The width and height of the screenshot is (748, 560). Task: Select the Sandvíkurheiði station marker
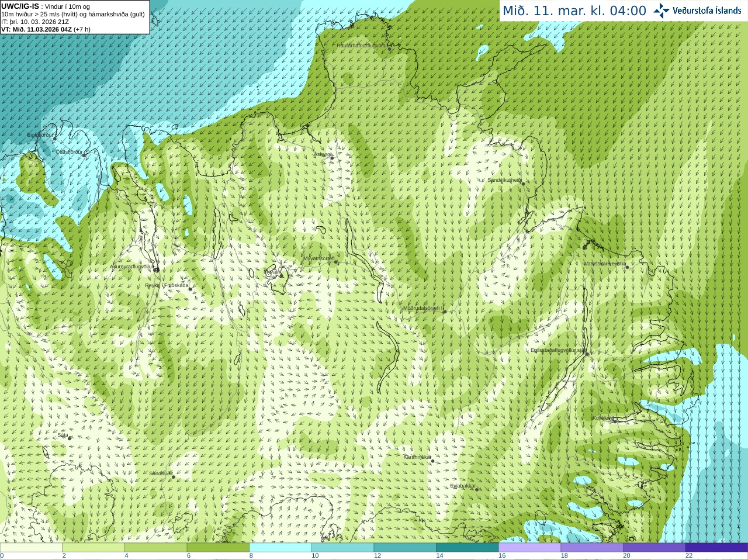523,184
